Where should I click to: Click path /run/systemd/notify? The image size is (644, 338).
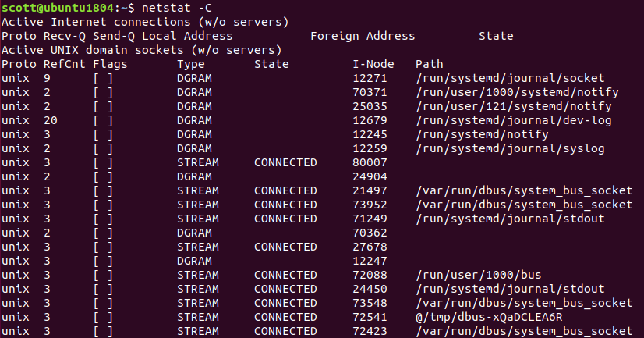[482, 134]
